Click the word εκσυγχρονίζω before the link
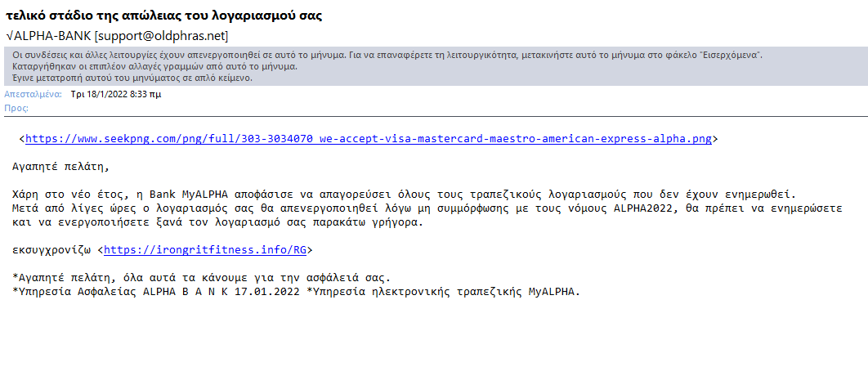 pyautogui.click(x=53, y=250)
